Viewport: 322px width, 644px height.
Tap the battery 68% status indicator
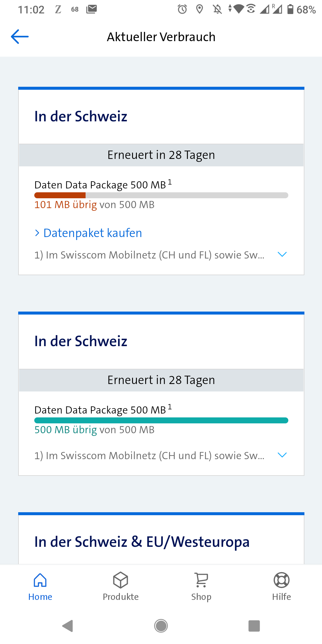(301, 10)
